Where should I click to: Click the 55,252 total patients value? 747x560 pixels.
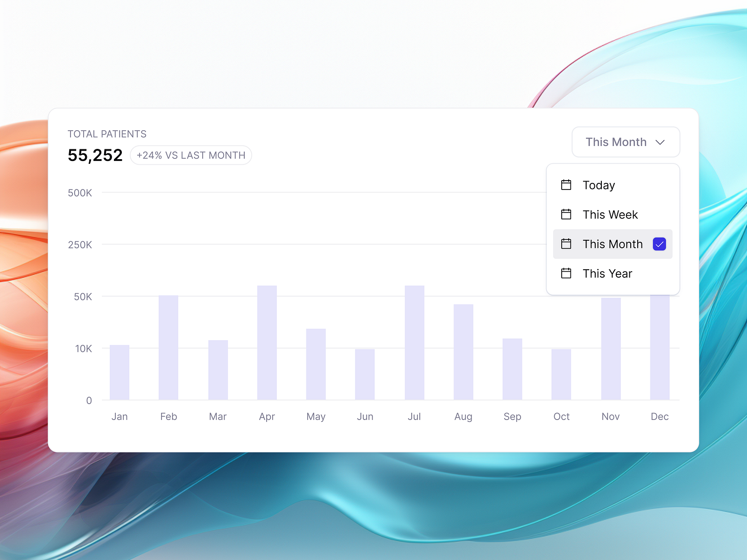coord(95,155)
